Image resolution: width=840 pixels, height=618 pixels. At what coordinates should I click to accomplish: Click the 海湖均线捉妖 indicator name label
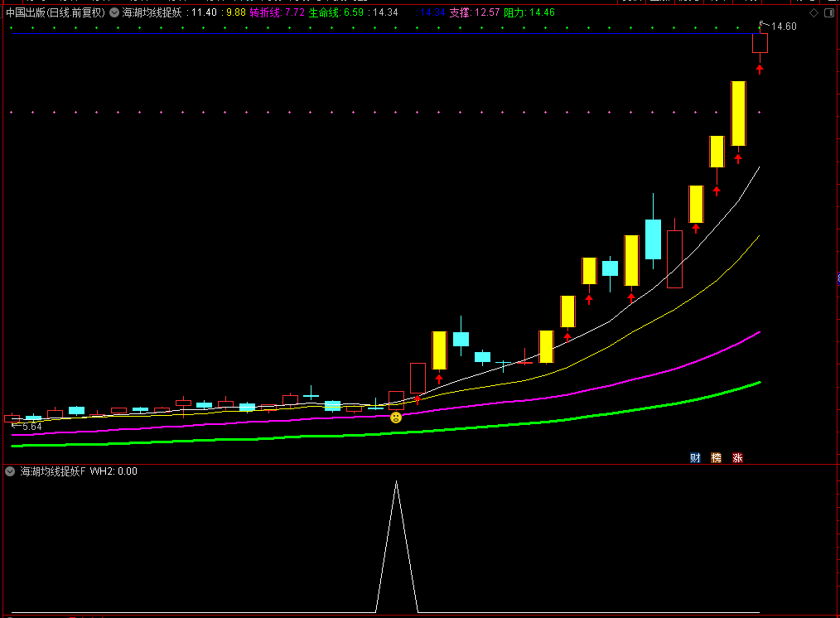152,12
